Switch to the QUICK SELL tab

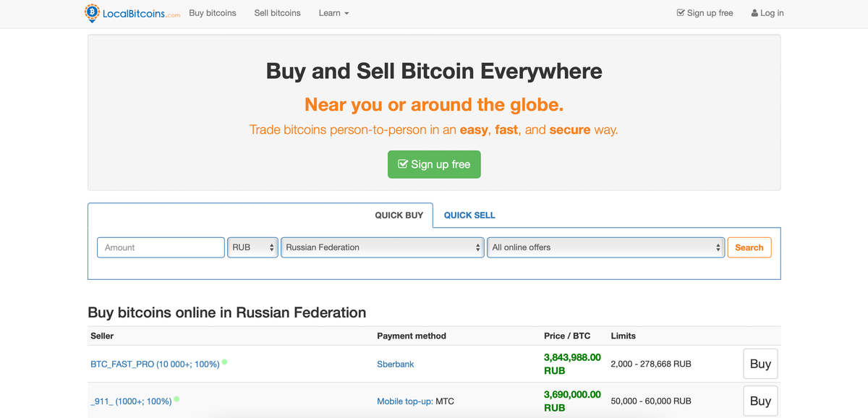click(469, 215)
